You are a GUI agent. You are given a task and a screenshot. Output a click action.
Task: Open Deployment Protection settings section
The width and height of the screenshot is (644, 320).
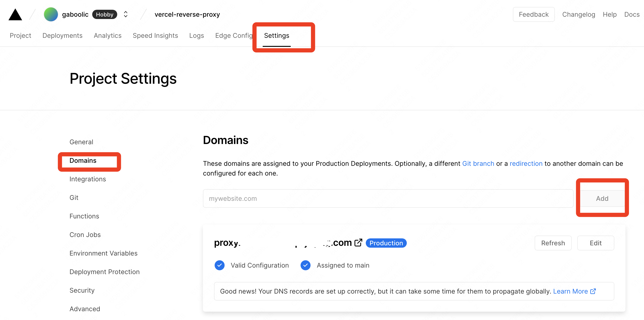coord(104,272)
